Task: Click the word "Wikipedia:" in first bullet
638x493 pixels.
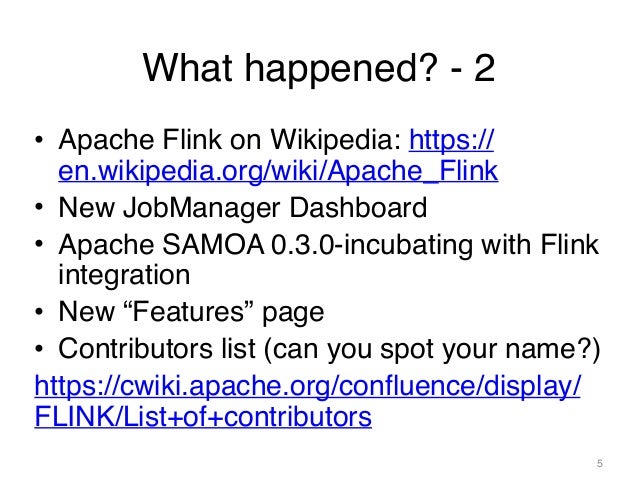Action: point(336,140)
